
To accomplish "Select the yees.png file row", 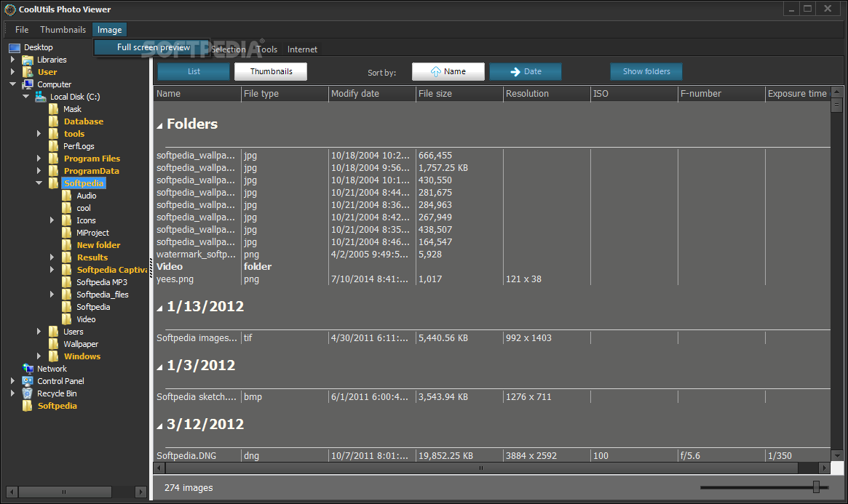I will point(492,279).
